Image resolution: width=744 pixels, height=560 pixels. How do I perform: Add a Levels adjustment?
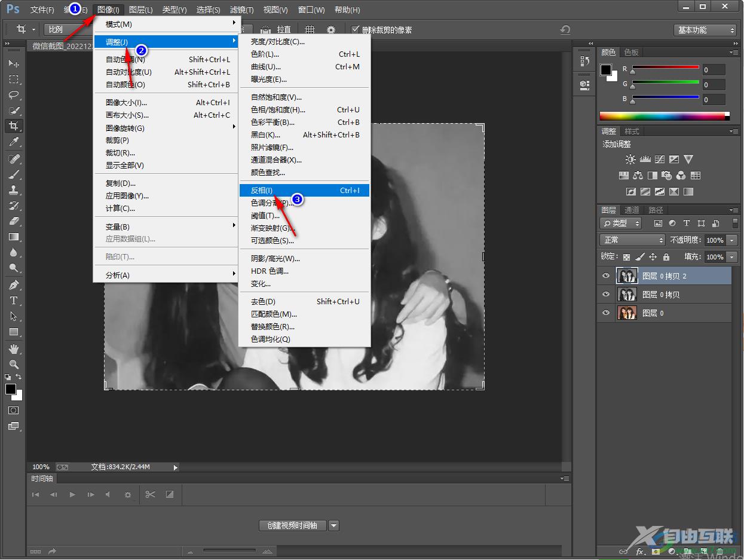(645, 160)
